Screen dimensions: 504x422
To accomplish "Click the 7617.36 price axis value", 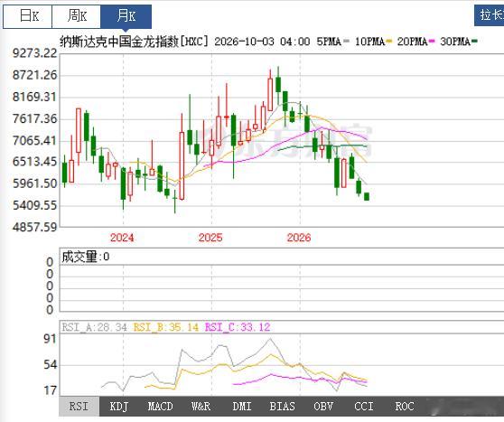I will (x=34, y=118).
